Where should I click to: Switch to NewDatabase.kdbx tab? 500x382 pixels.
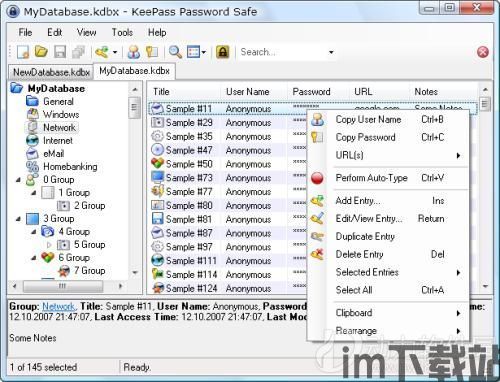point(51,72)
